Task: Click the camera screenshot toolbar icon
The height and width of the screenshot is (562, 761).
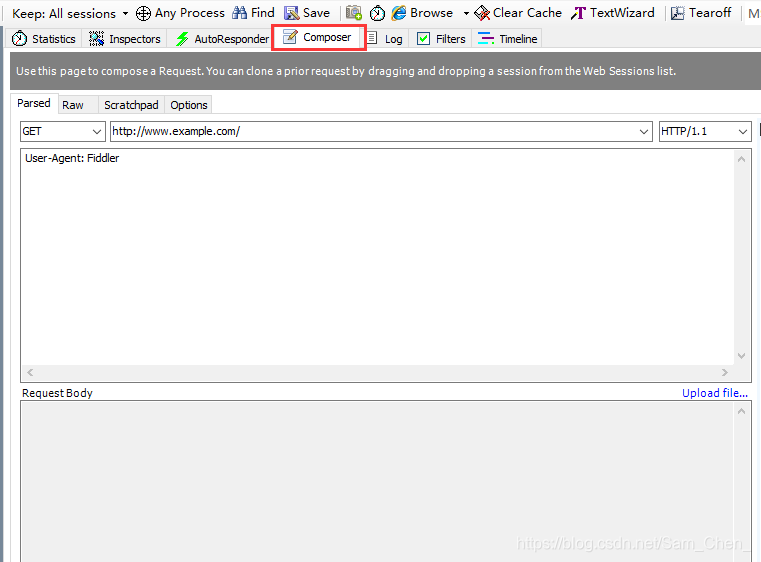Action: (354, 13)
